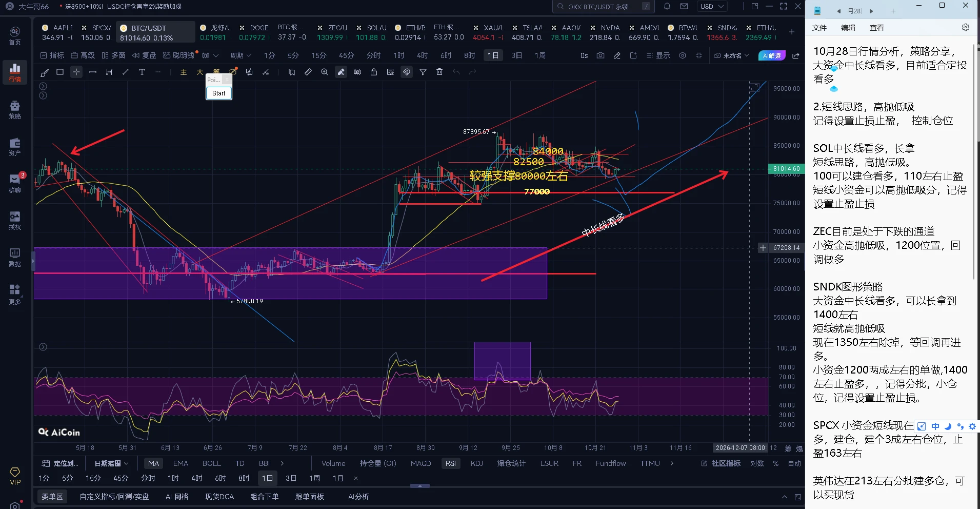Open the 文件 menu in notepad
This screenshot has height=509, width=980.
pos(819,28)
